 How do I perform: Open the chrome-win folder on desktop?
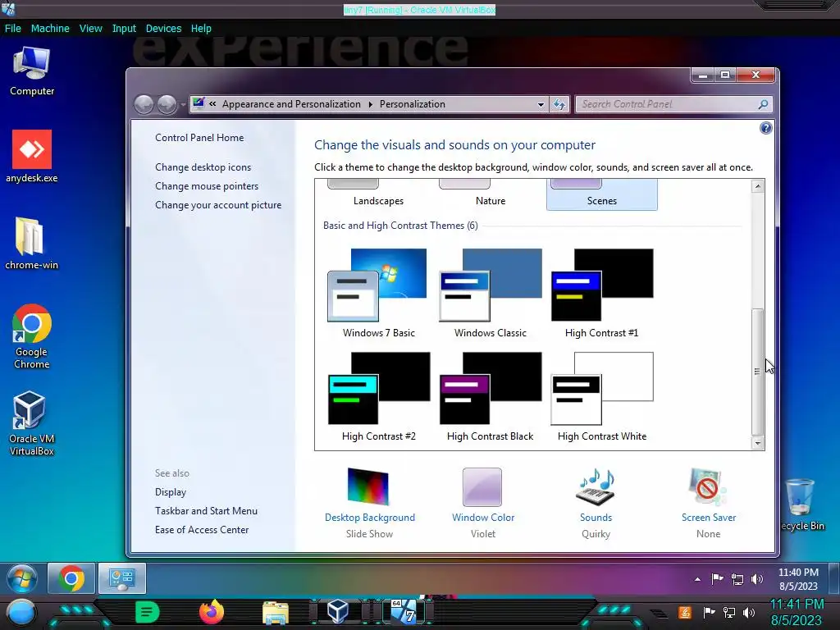click(x=32, y=243)
